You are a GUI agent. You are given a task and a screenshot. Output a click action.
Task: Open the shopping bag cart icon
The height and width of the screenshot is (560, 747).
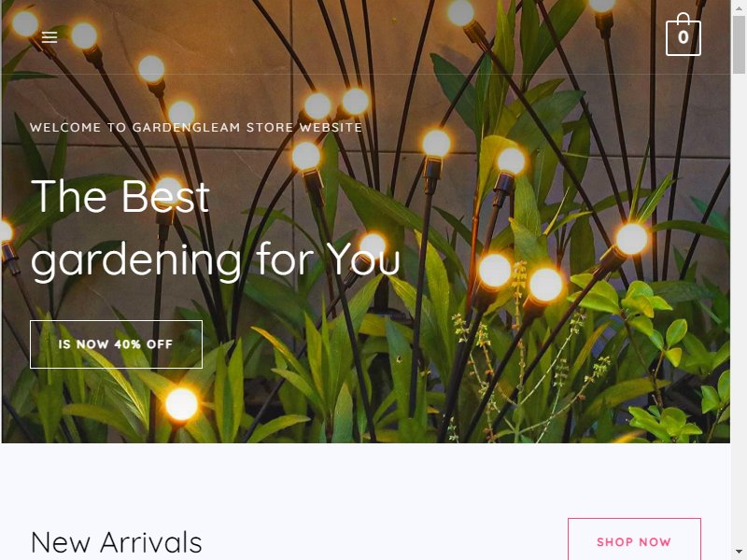click(684, 35)
